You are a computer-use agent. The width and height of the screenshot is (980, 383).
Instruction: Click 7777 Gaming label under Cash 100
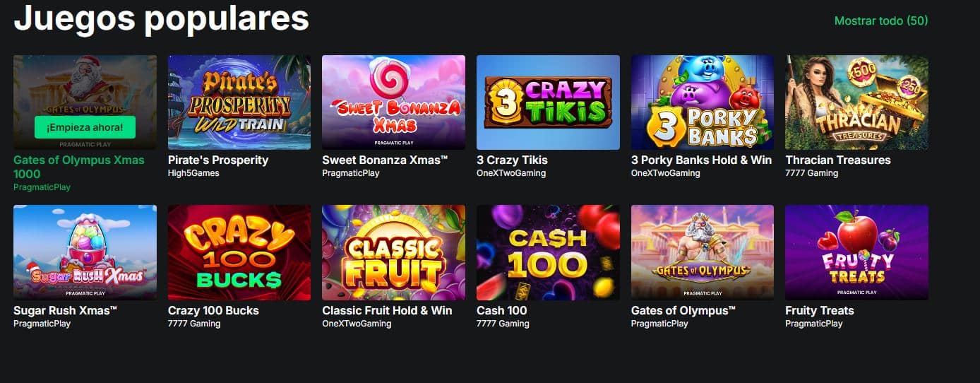point(503,324)
